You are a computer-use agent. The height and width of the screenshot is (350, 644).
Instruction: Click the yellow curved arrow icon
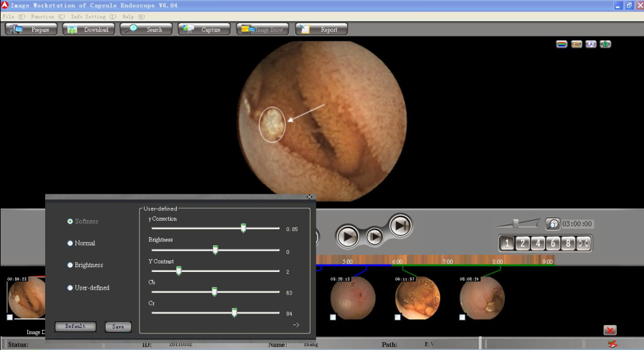coord(576,44)
